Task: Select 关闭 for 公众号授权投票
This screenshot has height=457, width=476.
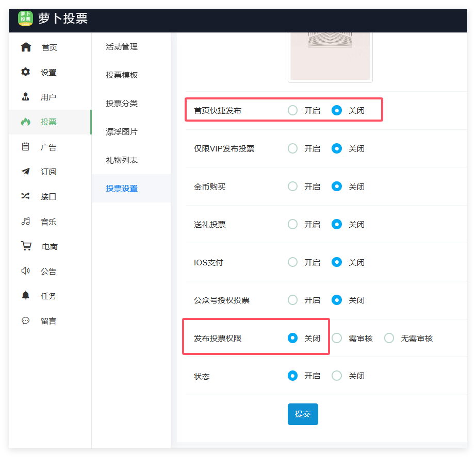Action: [x=337, y=300]
